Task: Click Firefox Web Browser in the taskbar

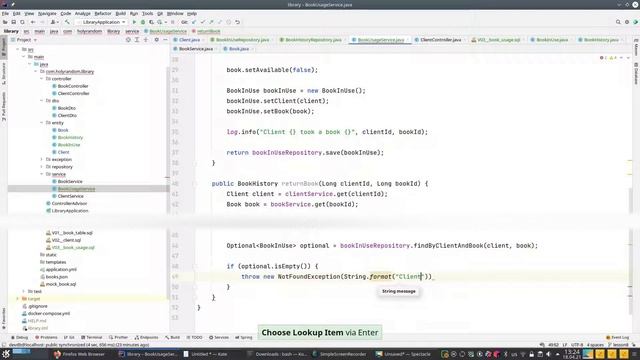Action: (x=79, y=354)
